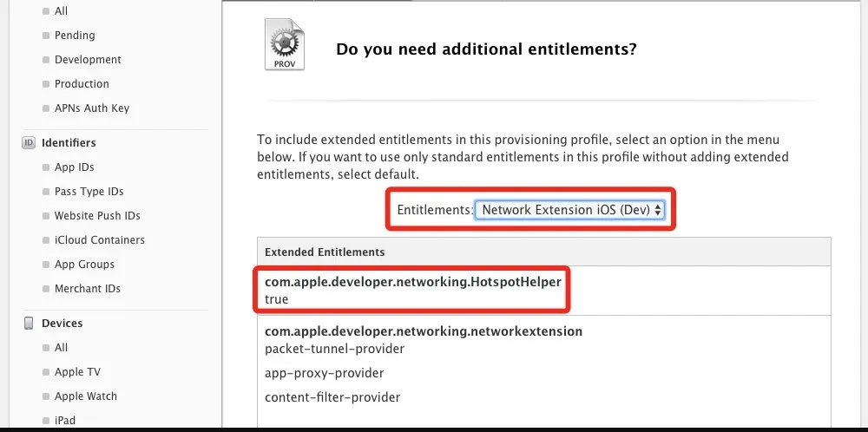Click the PROV provisioning profile file icon
The image size is (868, 432).
pyautogui.click(x=284, y=45)
